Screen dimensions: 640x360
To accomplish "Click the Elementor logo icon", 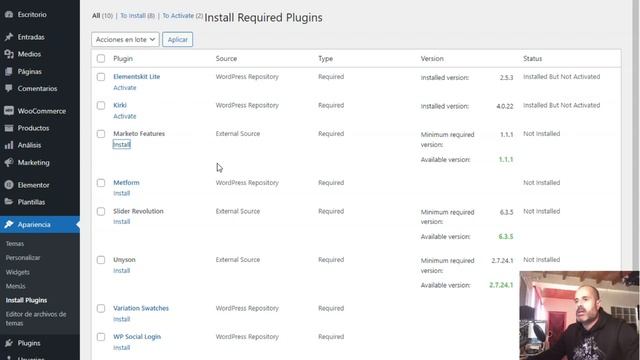I will pos(9,185).
